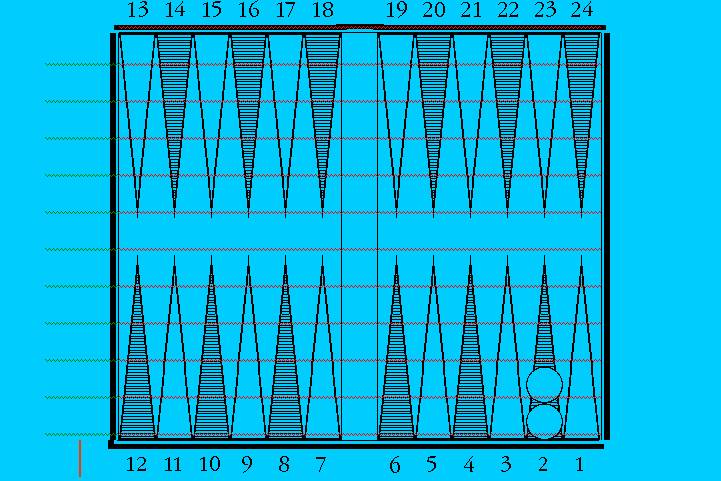Click the number label "19"

coord(396,10)
